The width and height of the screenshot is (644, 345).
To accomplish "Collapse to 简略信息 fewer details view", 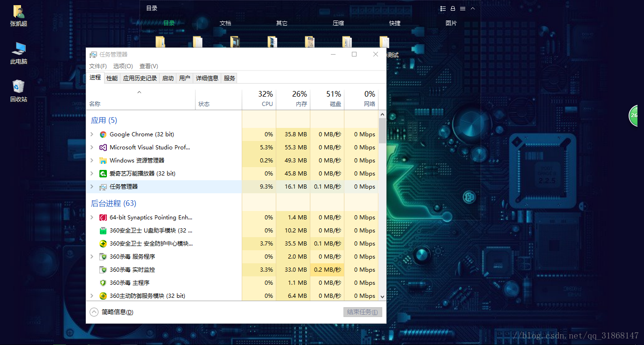I will (112, 312).
